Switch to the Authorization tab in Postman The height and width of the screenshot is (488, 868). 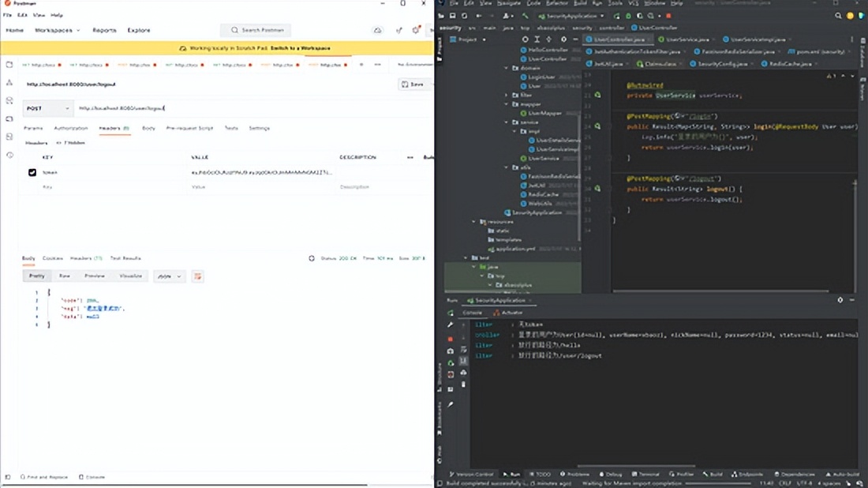[x=71, y=128]
